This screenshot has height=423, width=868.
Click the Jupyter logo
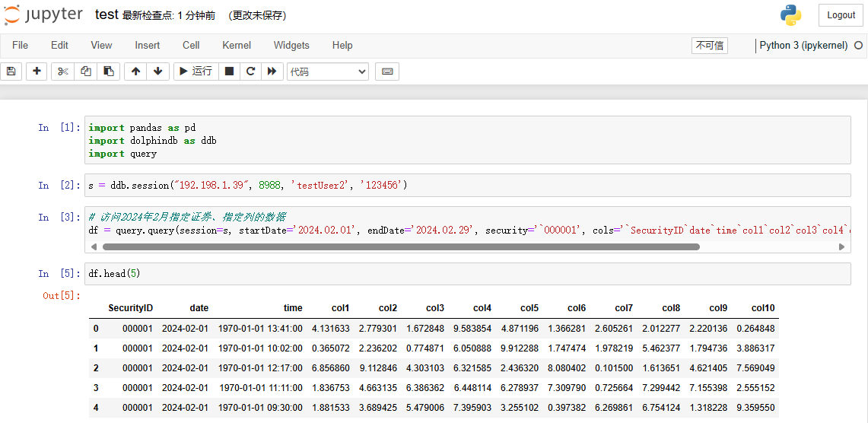tap(43, 15)
